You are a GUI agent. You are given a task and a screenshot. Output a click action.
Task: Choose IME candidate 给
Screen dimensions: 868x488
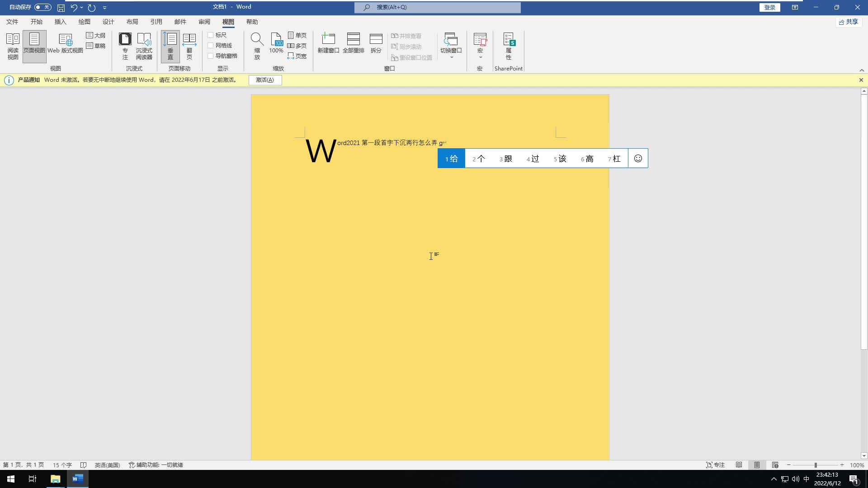pyautogui.click(x=451, y=159)
